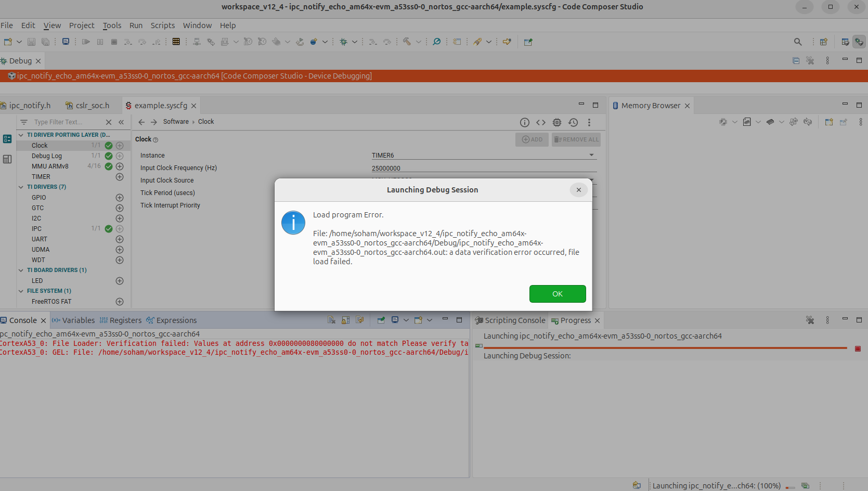
Task: Click the Resume debug icon
Action: point(86,42)
